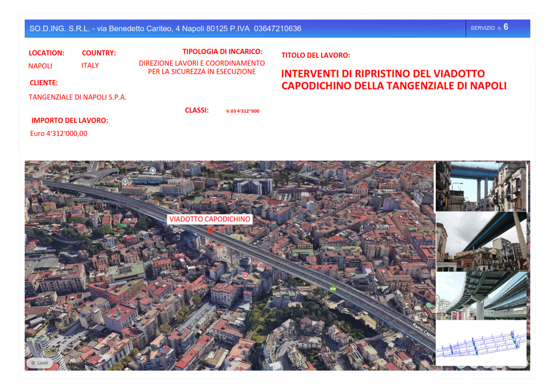The height and width of the screenshot is (392, 555).
Task: Click the COUNTRY: heading
Action: tap(99, 53)
